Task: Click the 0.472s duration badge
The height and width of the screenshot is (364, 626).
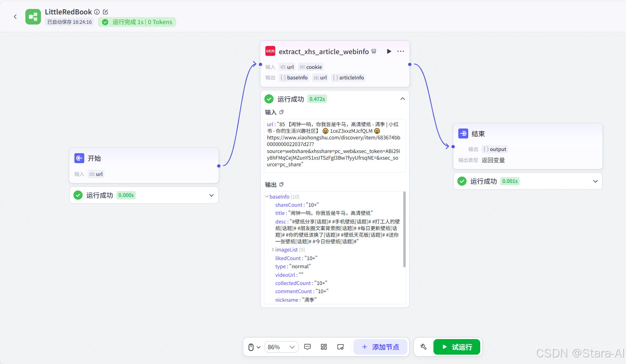Action: [317, 99]
